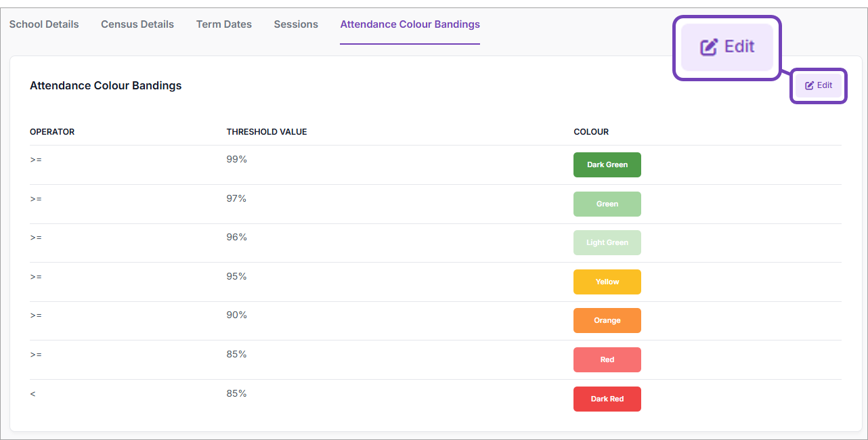Click the Attendance Colour Bandings tab

tap(410, 24)
